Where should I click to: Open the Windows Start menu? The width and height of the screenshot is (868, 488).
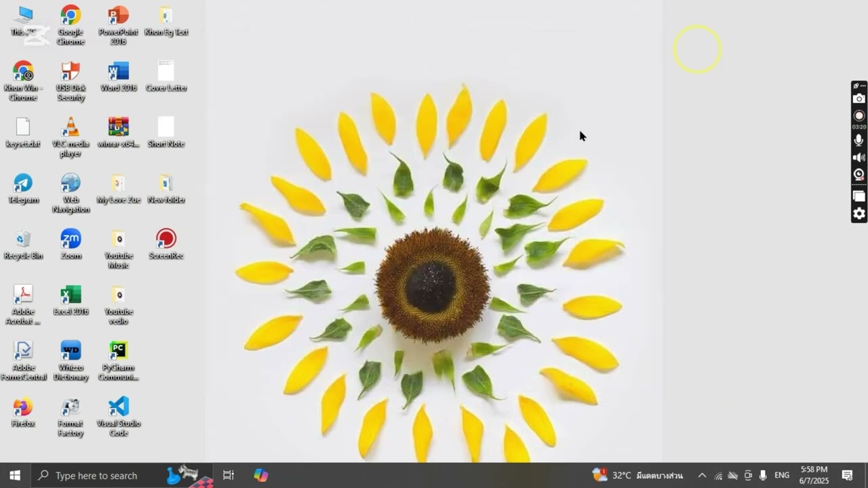click(15, 475)
